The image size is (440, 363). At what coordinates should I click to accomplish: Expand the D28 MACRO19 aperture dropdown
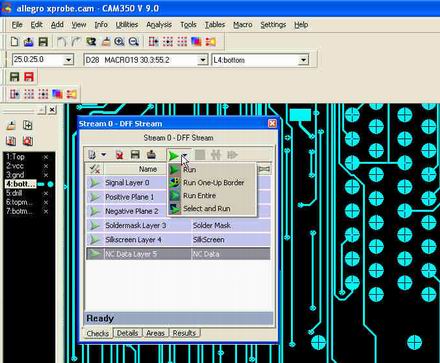203,60
